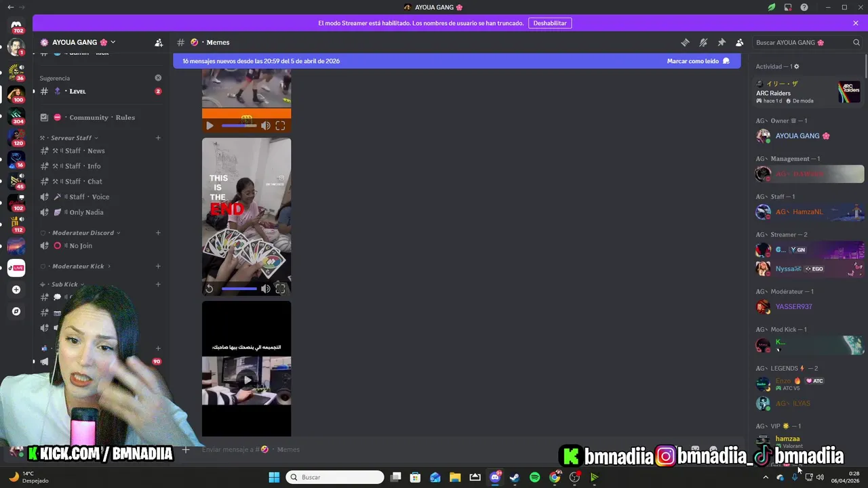The height and width of the screenshot is (488, 868).
Task: Open Community Rules channel
Action: [x=97, y=117]
